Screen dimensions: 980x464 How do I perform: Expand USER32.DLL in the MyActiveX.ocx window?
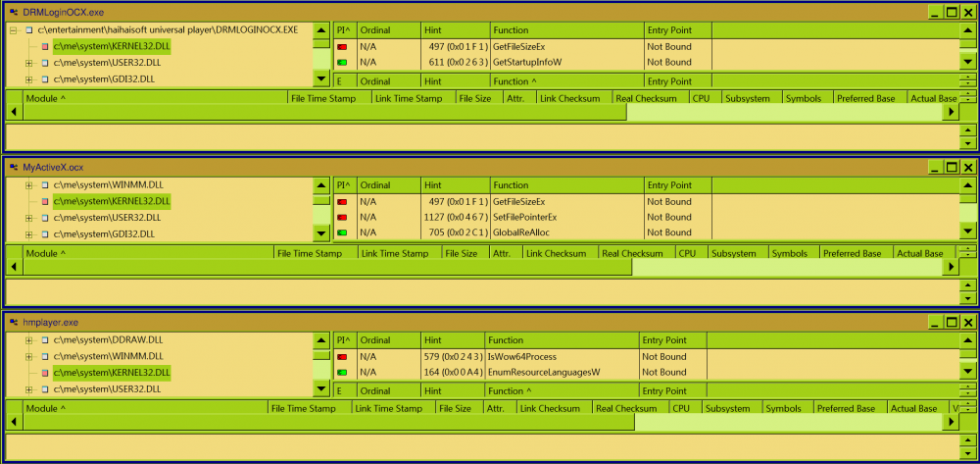28,218
